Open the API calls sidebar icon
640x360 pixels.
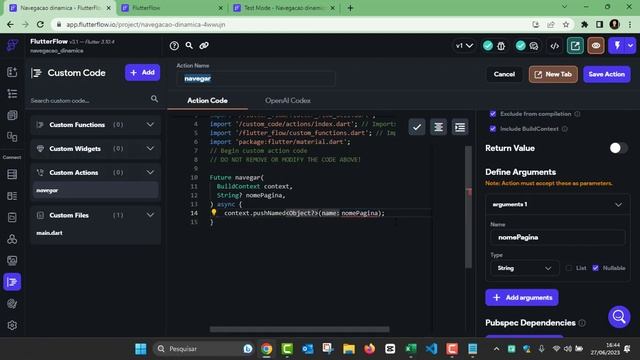12,239
